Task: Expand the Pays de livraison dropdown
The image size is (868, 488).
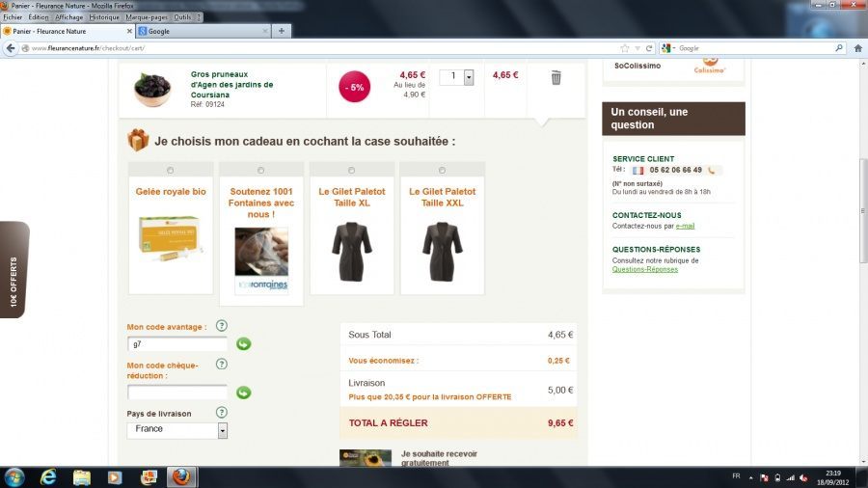Action: (x=223, y=430)
